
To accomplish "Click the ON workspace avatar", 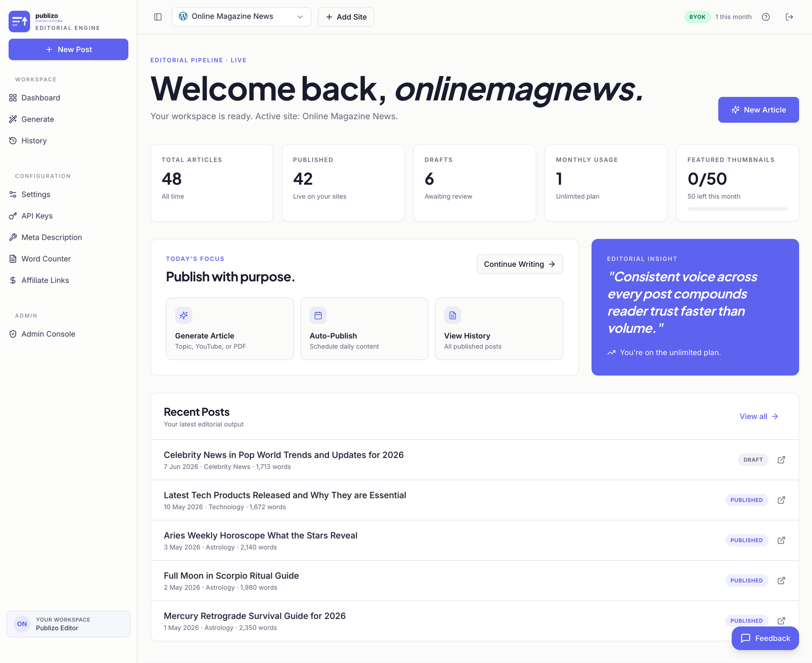I will tap(22, 624).
